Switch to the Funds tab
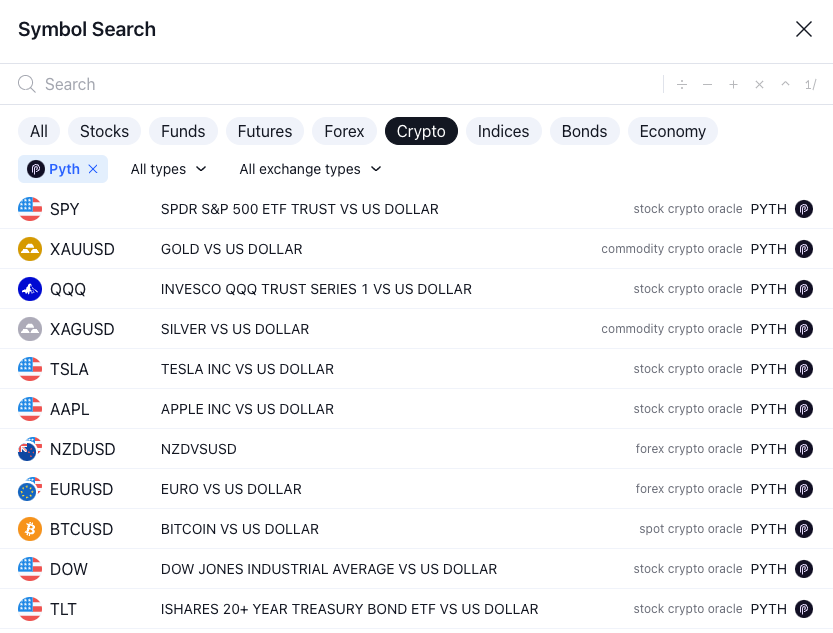 point(183,131)
